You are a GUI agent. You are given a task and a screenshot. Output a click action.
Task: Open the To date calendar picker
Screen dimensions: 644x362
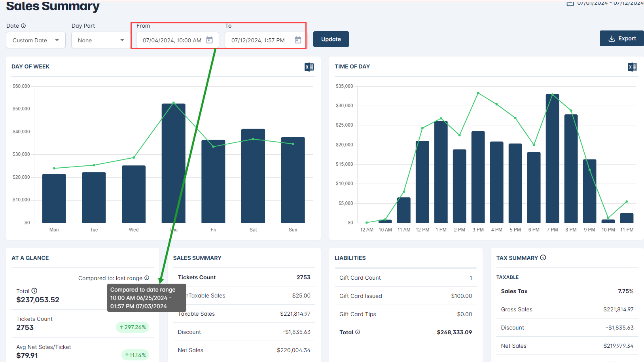(x=298, y=40)
